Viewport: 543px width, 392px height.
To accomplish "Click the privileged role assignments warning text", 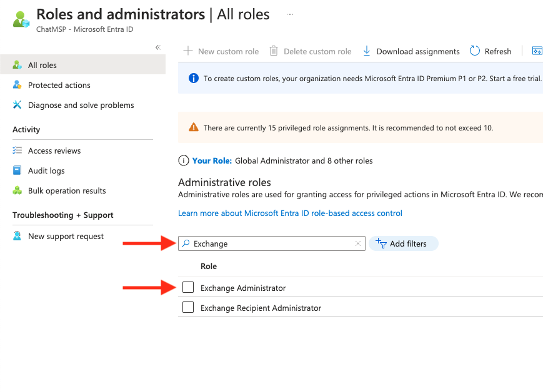I will pos(348,128).
